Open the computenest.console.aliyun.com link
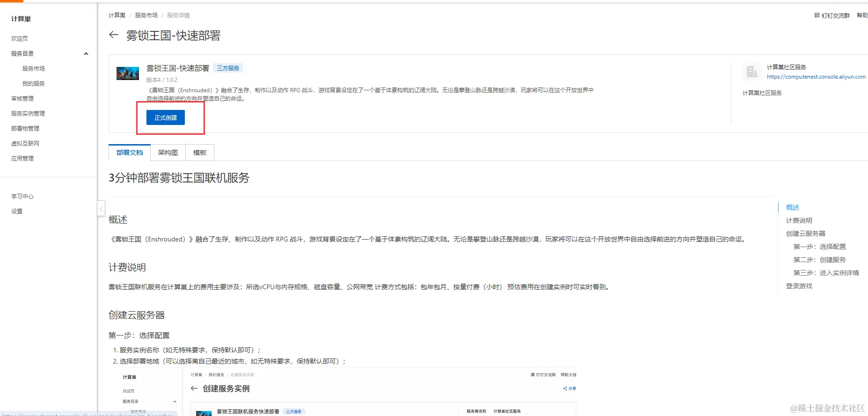Screen dimensions: 868x416 tap(816, 77)
